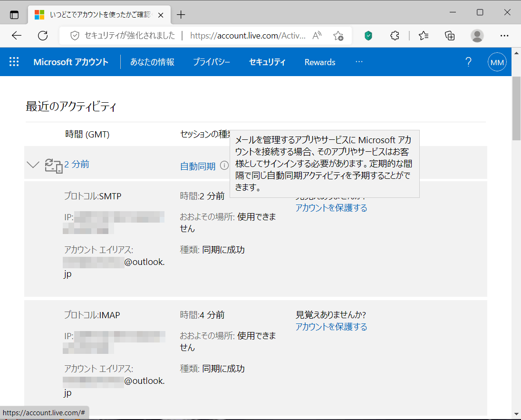The height and width of the screenshot is (420, 521).
Task: Close the Microsoft account activity tab
Action: coord(161,15)
